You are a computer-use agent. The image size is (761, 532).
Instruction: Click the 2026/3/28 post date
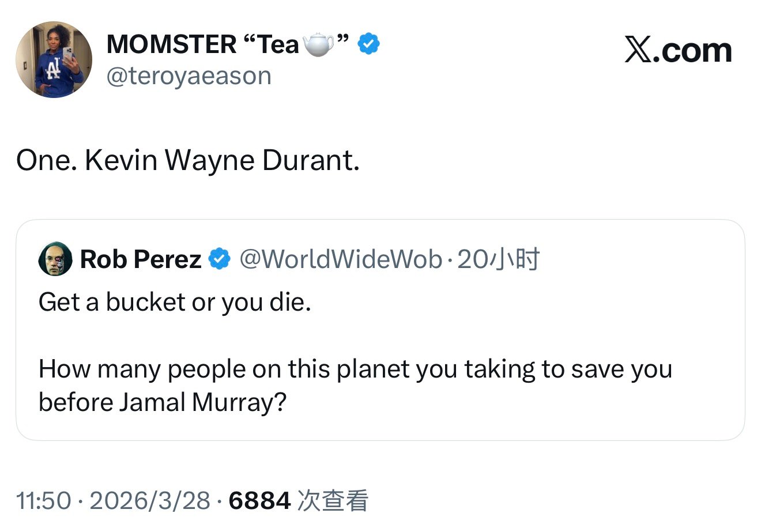[150, 500]
